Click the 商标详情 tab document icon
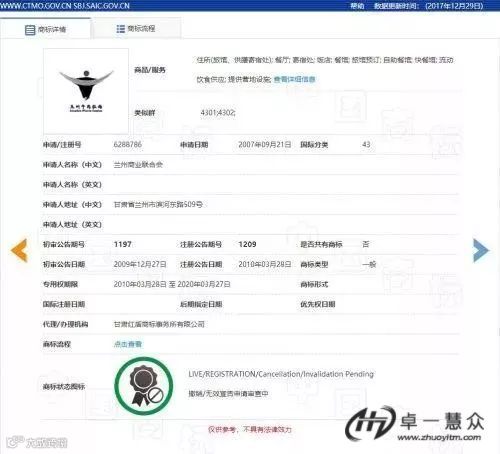The height and width of the screenshot is (454, 500). point(30,30)
